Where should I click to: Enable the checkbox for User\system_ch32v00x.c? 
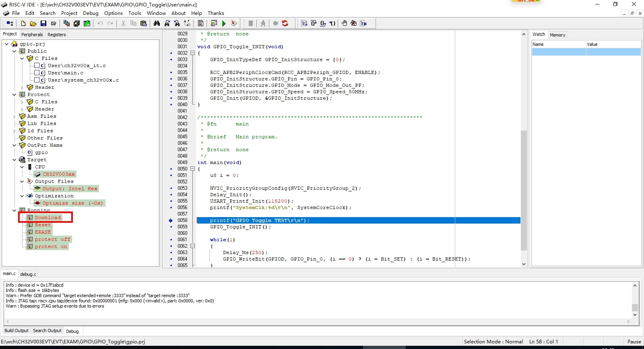[x=37, y=80]
